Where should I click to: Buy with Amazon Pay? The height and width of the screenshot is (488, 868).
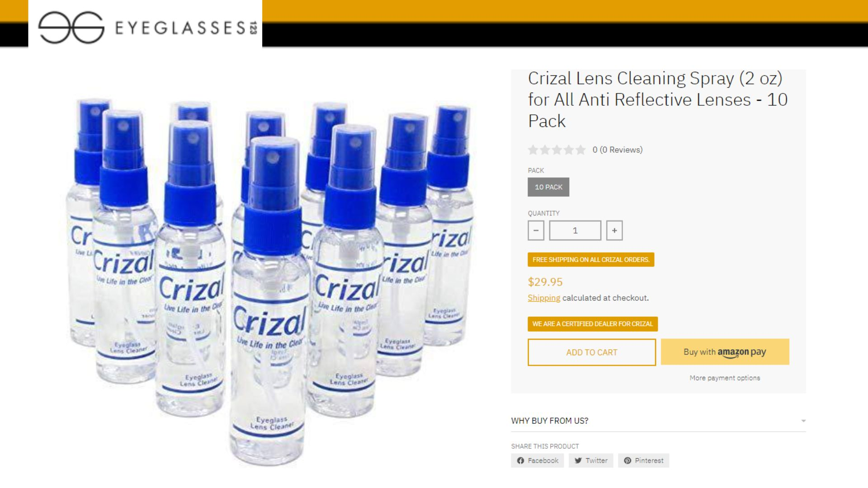click(725, 352)
